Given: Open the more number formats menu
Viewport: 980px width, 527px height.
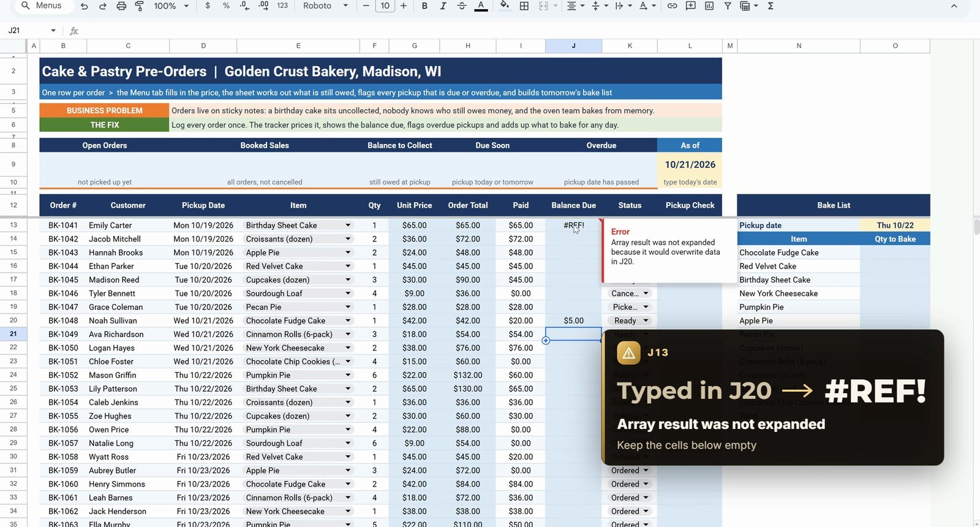Looking at the screenshot, I should tap(282, 6).
